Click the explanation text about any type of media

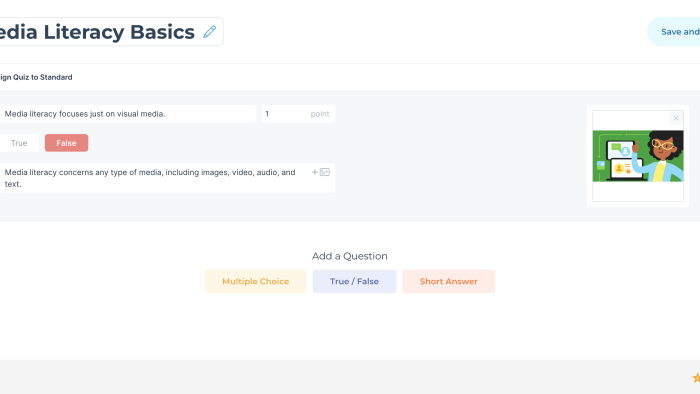[150, 178]
